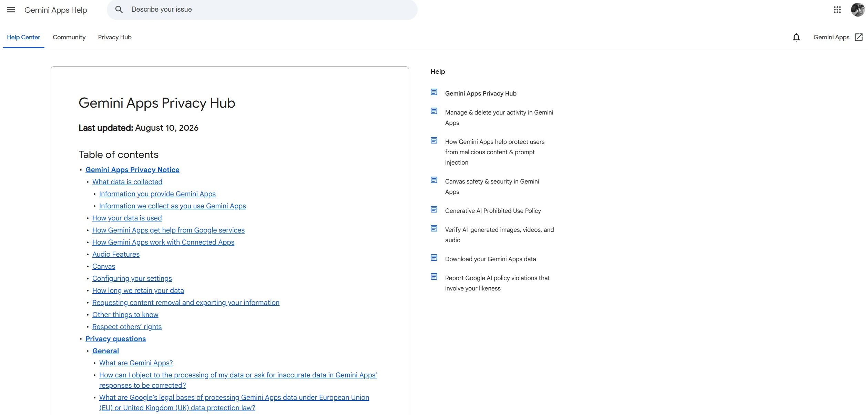Click article icon beside Download your Gemini data

tap(434, 258)
